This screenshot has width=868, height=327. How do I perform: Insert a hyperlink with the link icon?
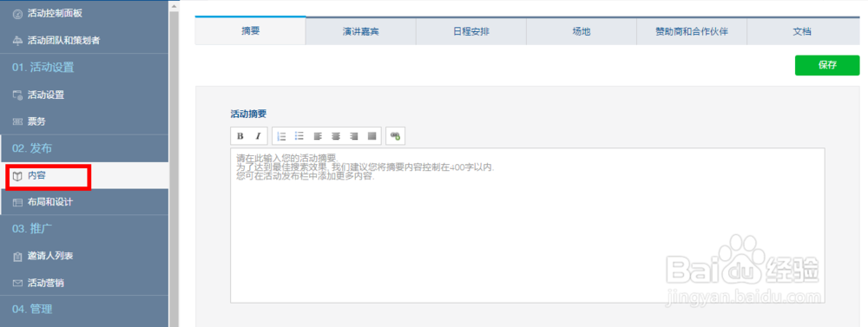[395, 136]
